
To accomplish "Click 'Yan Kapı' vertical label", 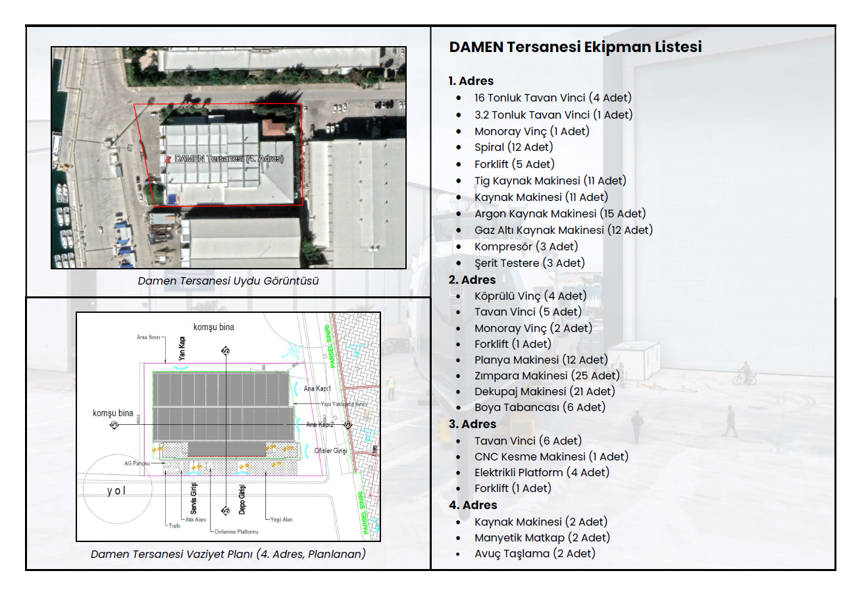I will 182,348.
